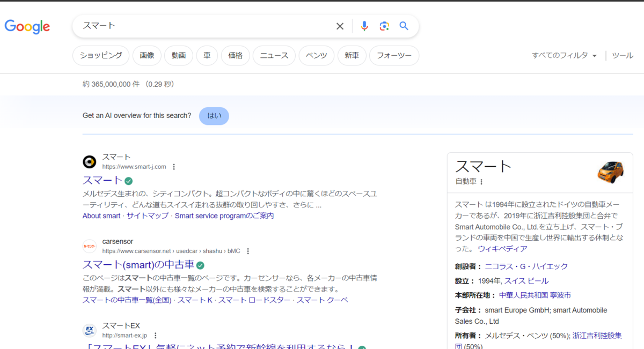
Task: Select the 価格 filter chip
Action: tap(235, 55)
